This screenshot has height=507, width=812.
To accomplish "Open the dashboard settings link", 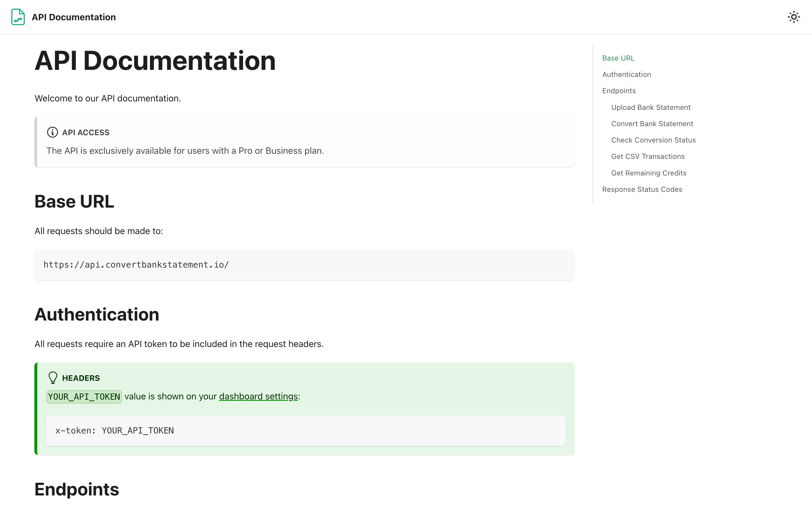I will [x=258, y=396].
